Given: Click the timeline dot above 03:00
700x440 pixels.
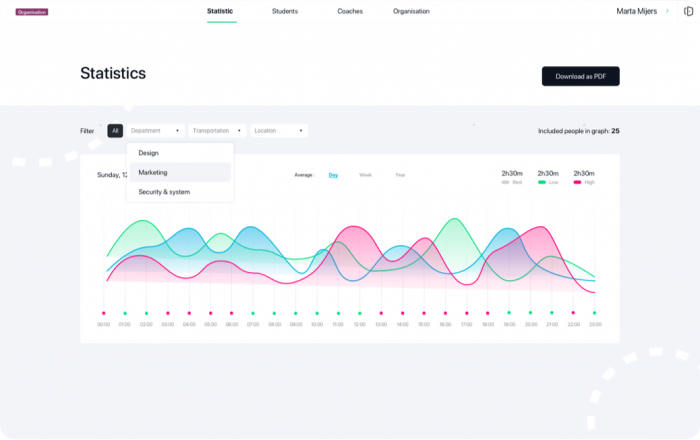Looking at the screenshot, I should 168,313.
